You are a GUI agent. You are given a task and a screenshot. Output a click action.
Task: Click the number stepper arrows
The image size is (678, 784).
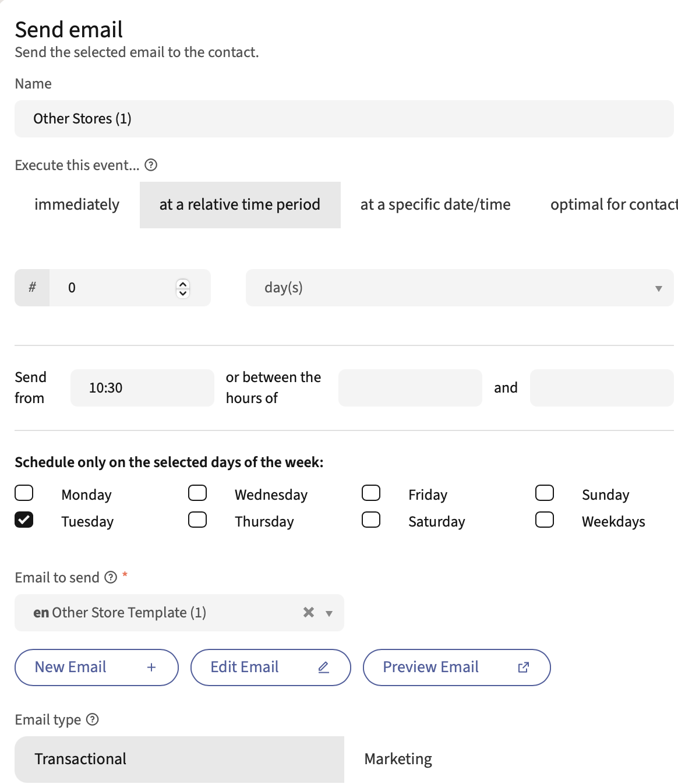click(x=183, y=288)
